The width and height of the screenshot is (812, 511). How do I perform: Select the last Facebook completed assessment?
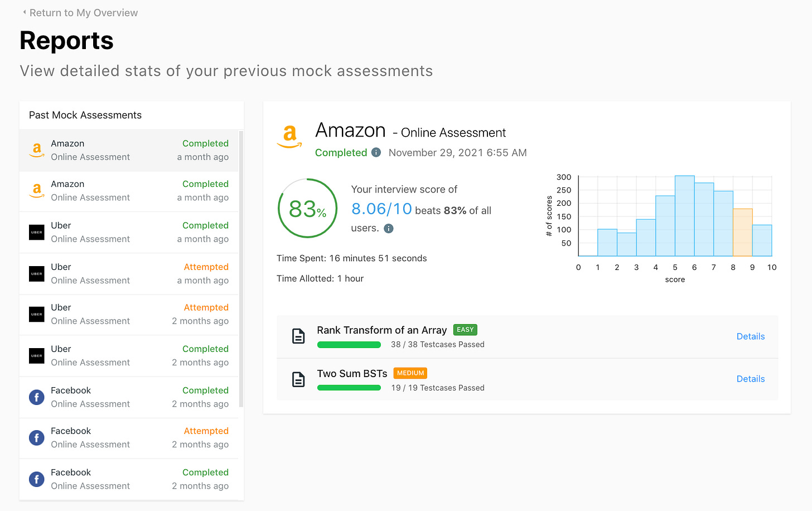pos(129,479)
